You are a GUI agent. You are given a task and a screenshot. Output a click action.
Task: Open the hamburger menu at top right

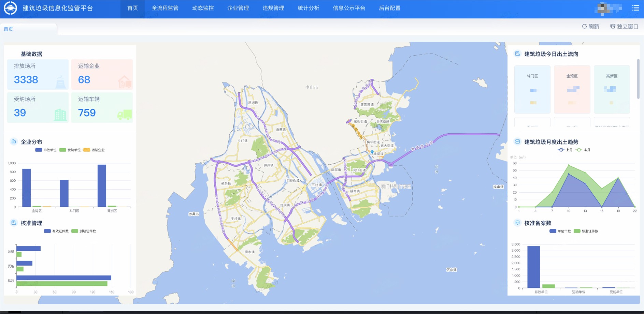[x=635, y=8]
